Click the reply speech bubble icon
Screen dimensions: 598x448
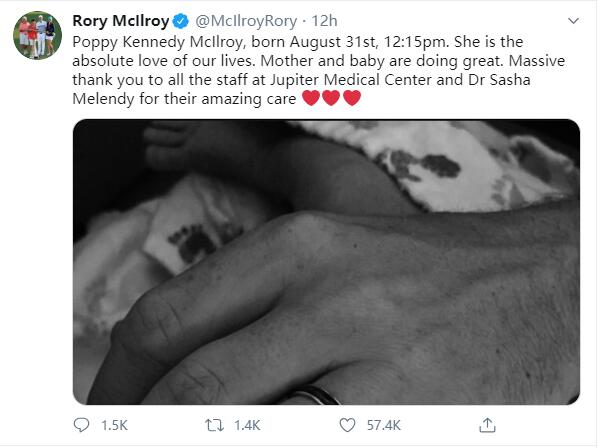81,425
